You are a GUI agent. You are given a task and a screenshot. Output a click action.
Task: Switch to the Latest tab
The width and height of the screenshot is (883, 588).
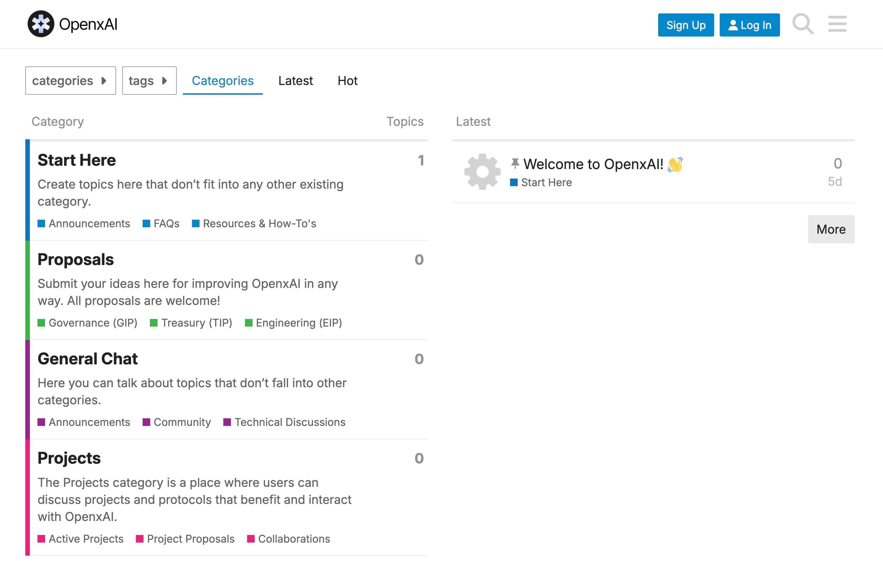click(x=296, y=81)
